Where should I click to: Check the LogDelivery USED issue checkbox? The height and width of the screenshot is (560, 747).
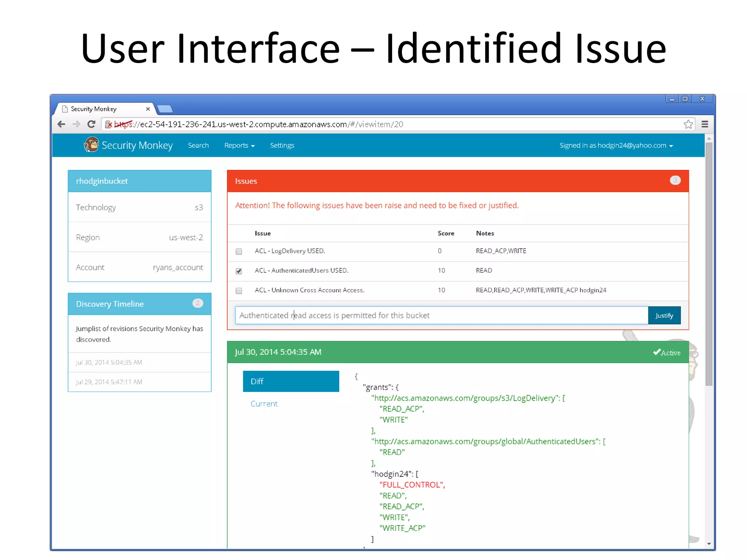[x=239, y=251]
